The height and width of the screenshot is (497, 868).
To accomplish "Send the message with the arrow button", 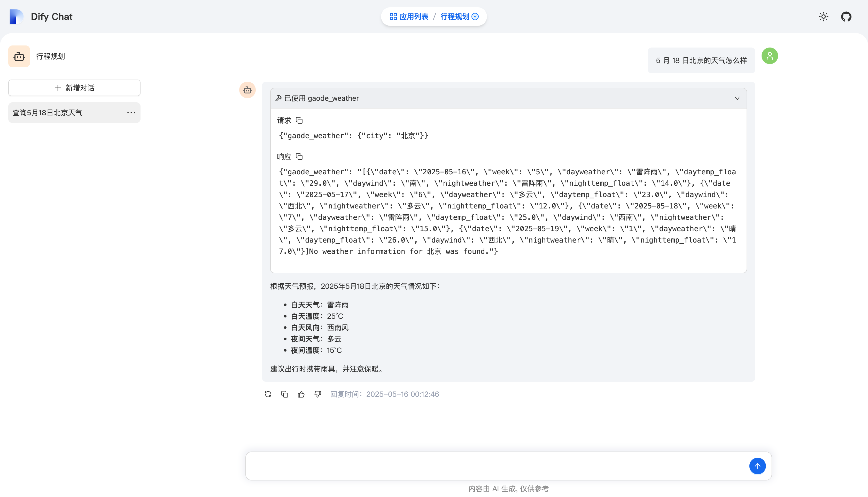I will [x=757, y=465].
